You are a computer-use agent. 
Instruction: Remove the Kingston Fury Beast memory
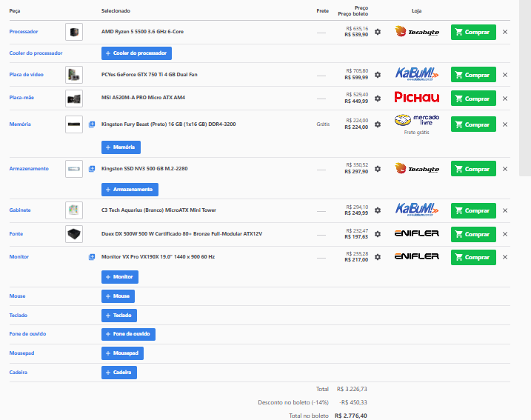tap(505, 124)
